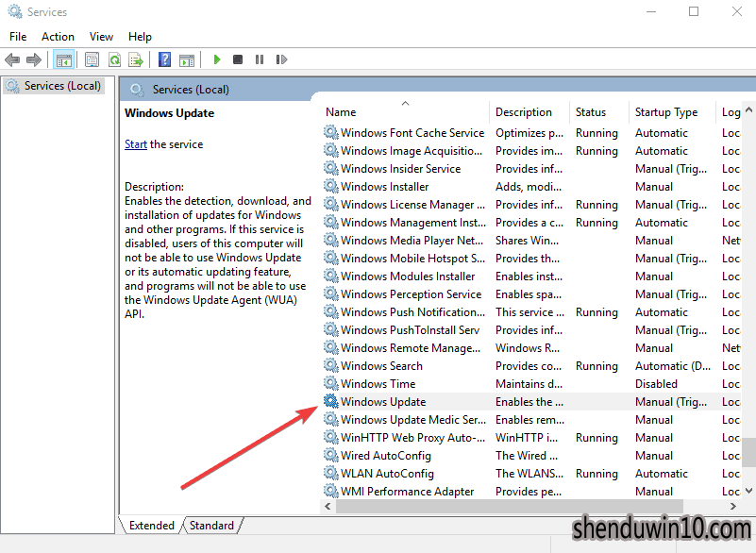The image size is (756, 553).
Task: Click gear icon beside Windows Insider Service
Action: click(330, 168)
